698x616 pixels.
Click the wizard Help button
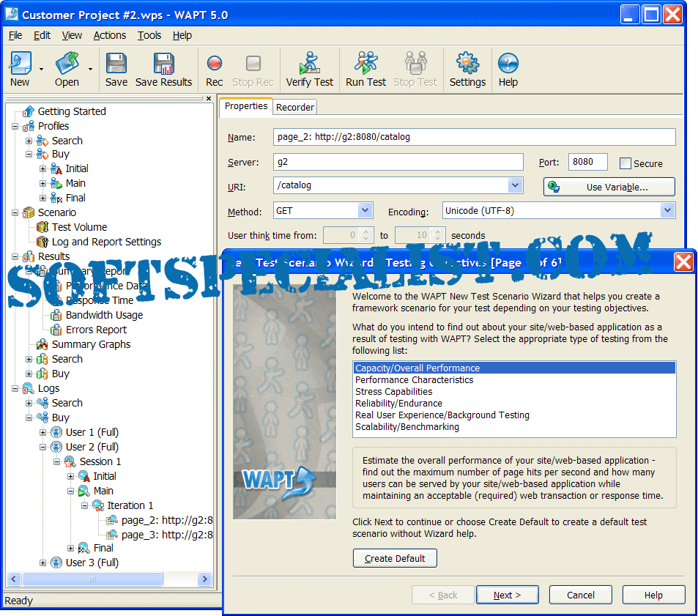tap(653, 595)
